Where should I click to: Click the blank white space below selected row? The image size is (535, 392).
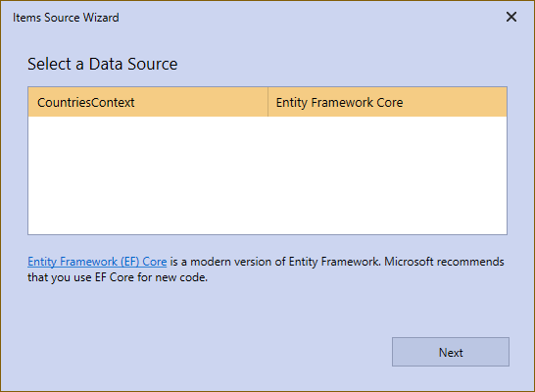click(267, 175)
